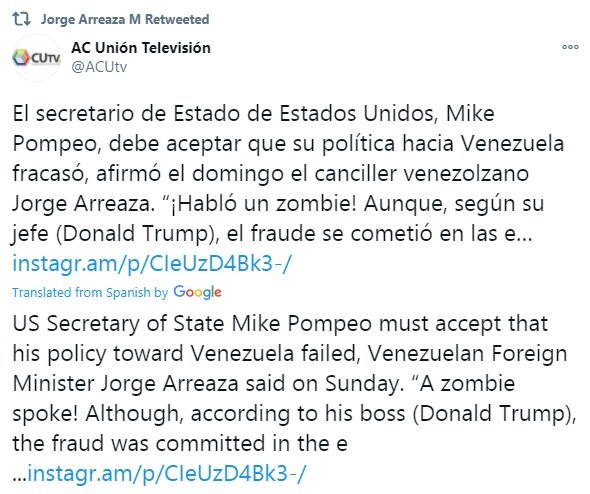Open Jorge Arreaza M Retweeted label
This screenshot has height=494, width=590.
point(125,19)
